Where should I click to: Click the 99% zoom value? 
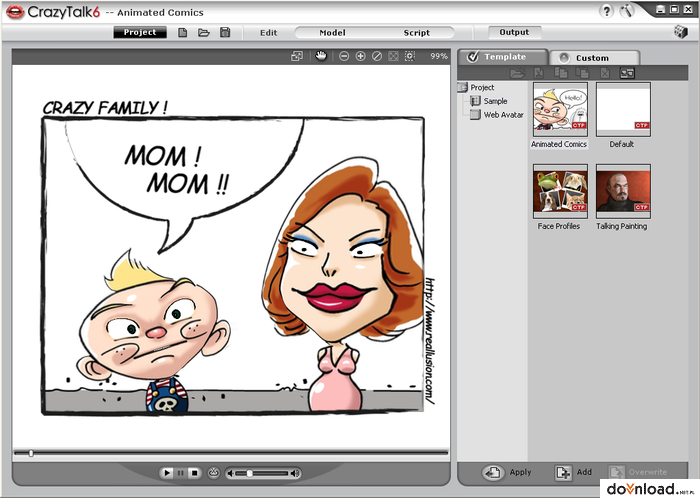[x=438, y=56]
